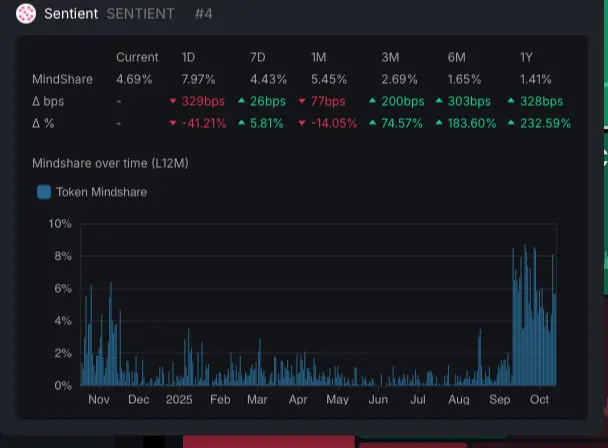
Task: Click the green 200bps value
Action: tap(403, 102)
